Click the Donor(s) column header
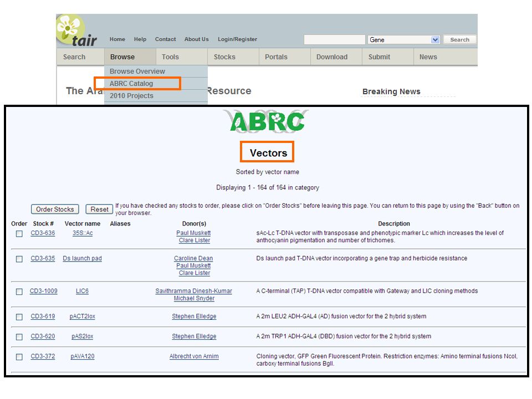The width and height of the screenshot is (532, 399). [x=194, y=223]
